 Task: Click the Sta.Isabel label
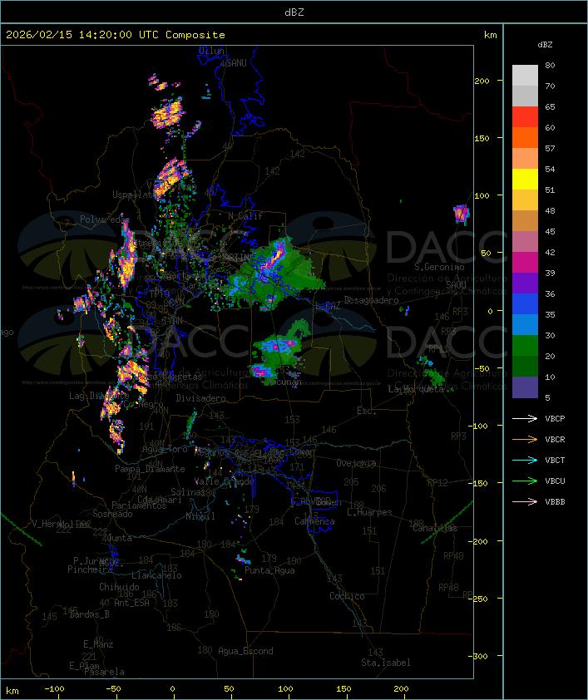pyautogui.click(x=386, y=663)
